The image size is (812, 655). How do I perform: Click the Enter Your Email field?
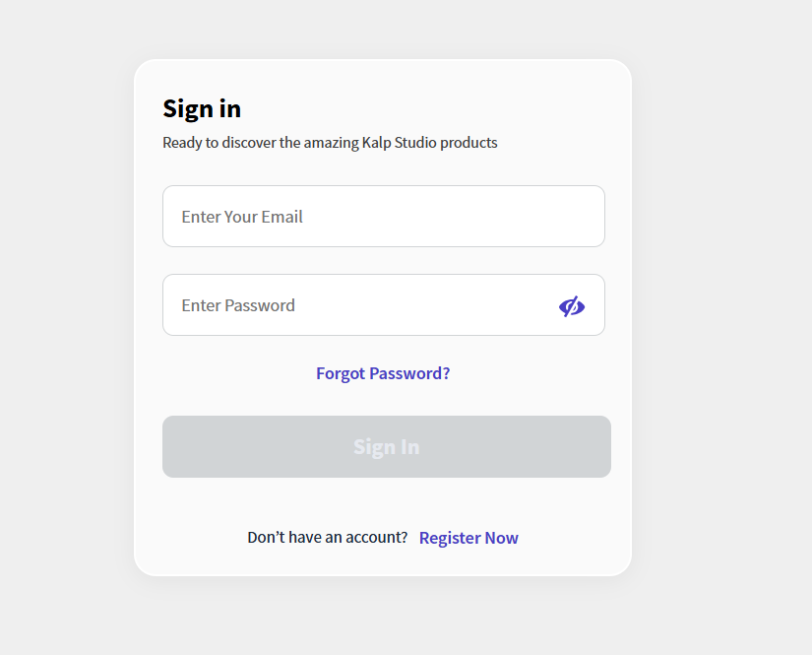point(383,217)
